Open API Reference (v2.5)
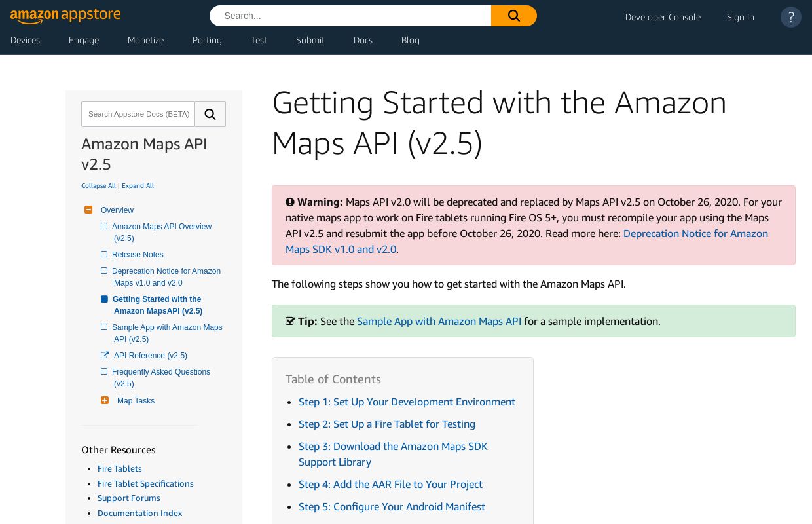Screen dimensions: 812x524 (x=151, y=356)
